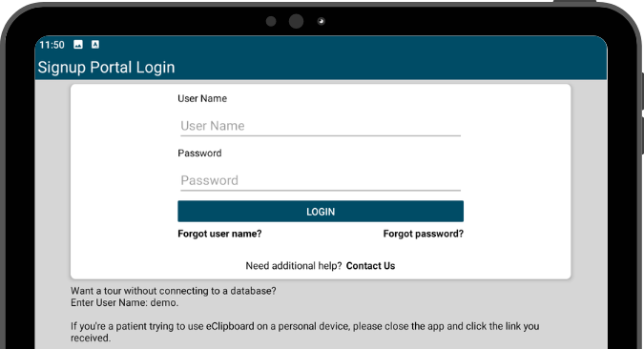The width and height of the screenshot is (644, 349).
Task: Tap the Need additional help? text
Action: pos(294,266)
